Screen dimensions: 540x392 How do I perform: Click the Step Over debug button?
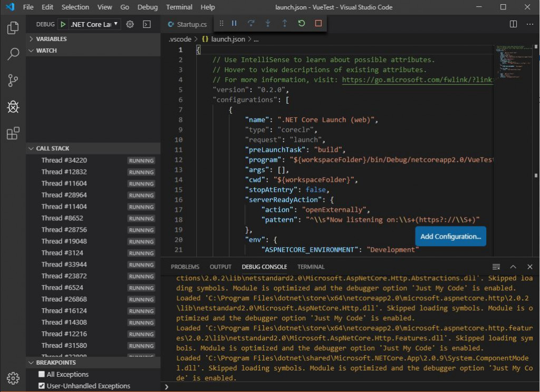pyautogui.click(x=251, y=24)
